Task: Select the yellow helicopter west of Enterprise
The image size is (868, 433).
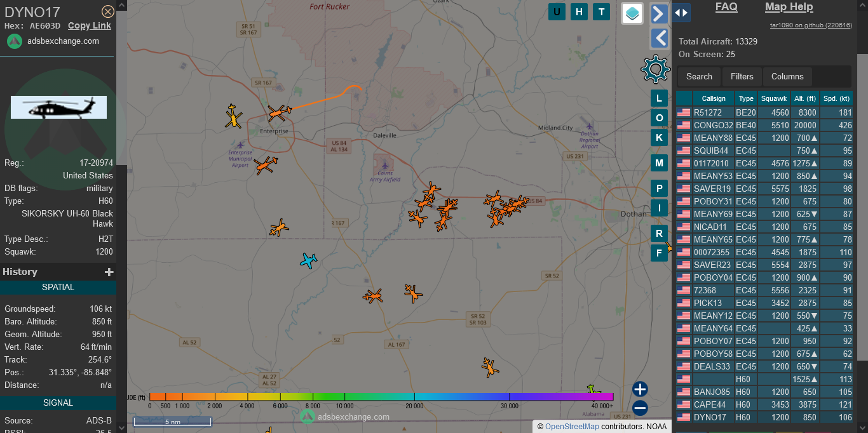Action: click(x=234, y=116)
